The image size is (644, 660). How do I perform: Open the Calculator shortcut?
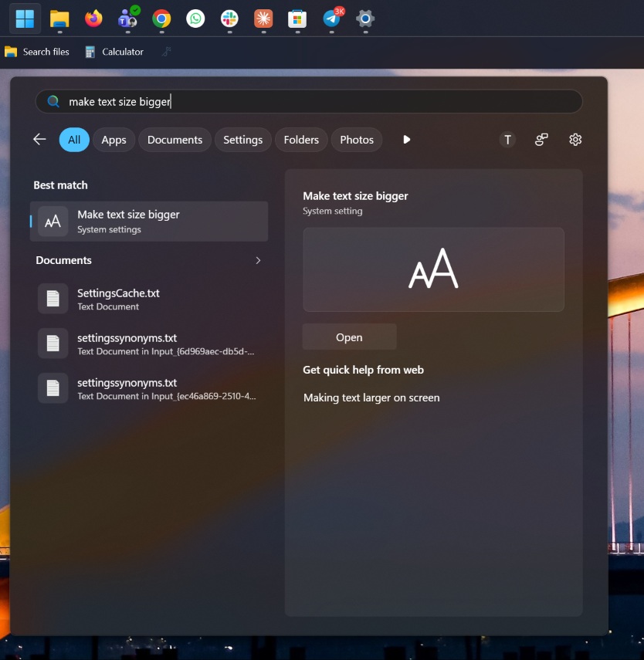[114, 52]
